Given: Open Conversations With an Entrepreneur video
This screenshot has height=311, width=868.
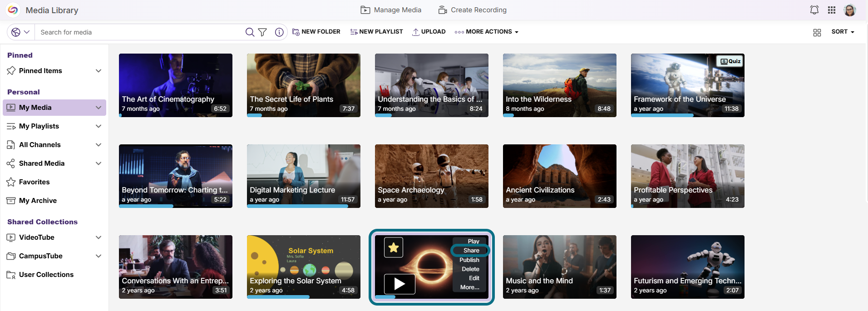Looking at the screenshot, I should (176, 267).
